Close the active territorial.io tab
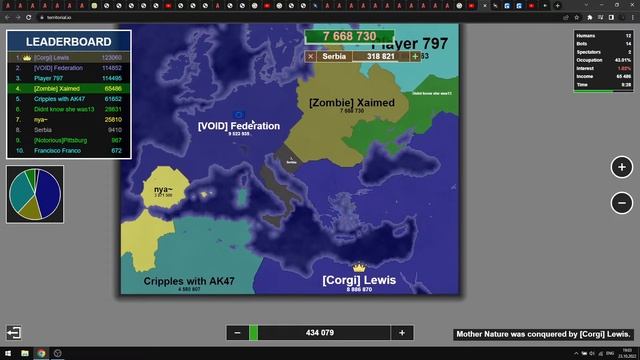Screen dimensions: 640x360 click(484, 6)
